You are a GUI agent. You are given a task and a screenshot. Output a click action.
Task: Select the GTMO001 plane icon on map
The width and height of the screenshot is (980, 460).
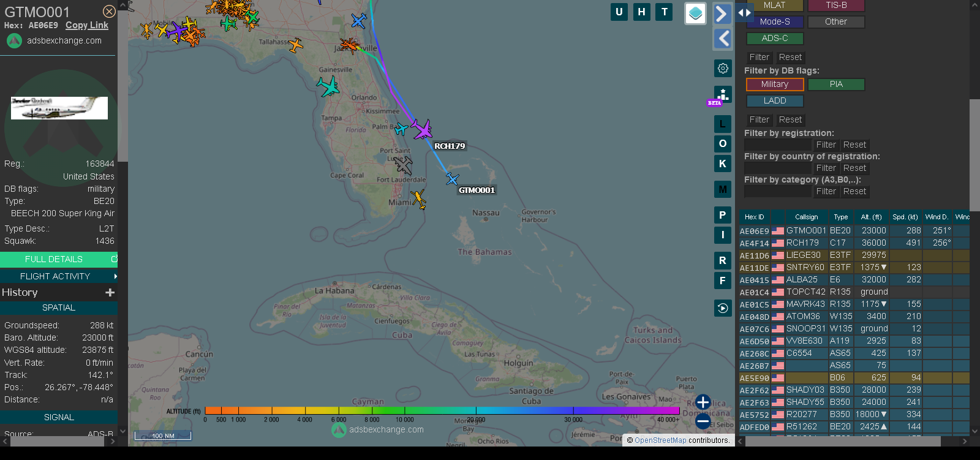click(453, 179)
